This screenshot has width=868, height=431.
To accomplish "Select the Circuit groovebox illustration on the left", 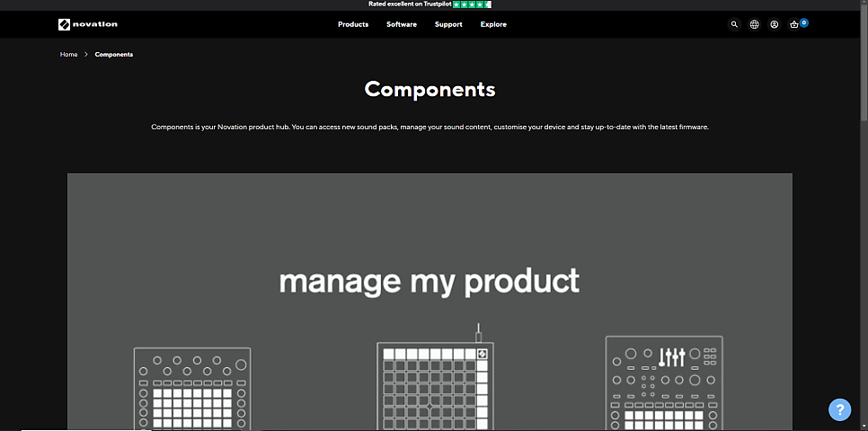I will point(192,389).
